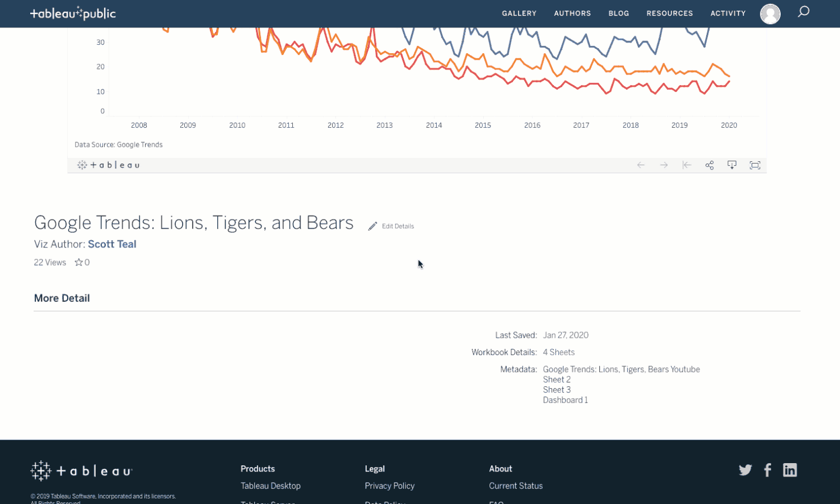Open Scott Teal author profile

coord(112,244)
